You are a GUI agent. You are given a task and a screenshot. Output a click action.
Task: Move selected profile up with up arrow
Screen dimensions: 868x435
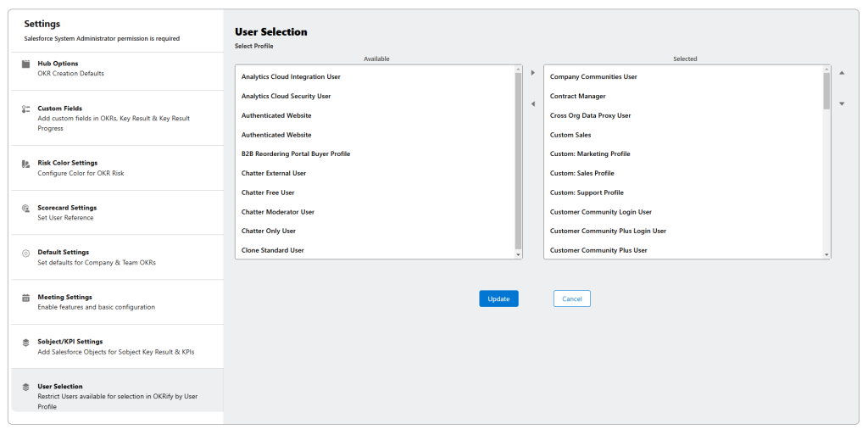pyautogui.click(x=842, y=73)
